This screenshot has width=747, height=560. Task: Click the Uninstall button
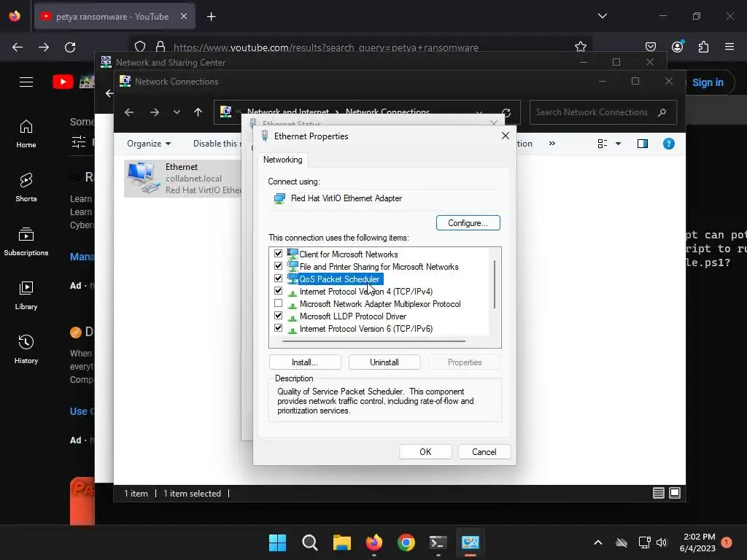(384, 362)
